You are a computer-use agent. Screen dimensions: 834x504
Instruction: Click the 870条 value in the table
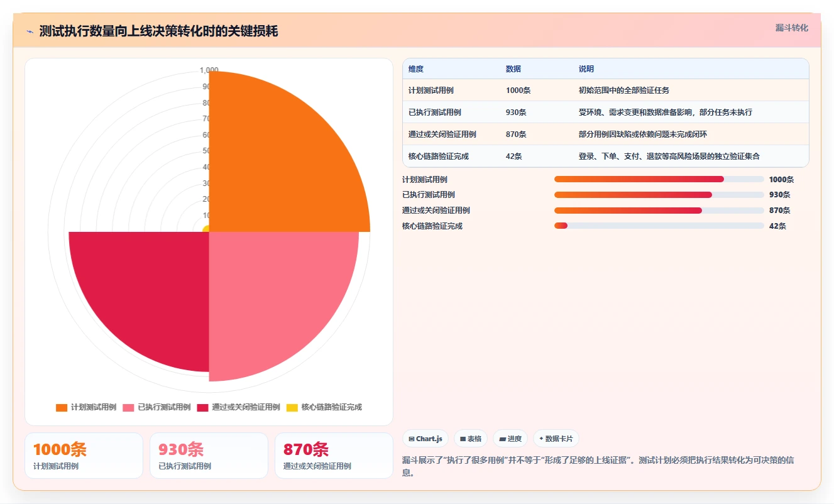[517, 134]
